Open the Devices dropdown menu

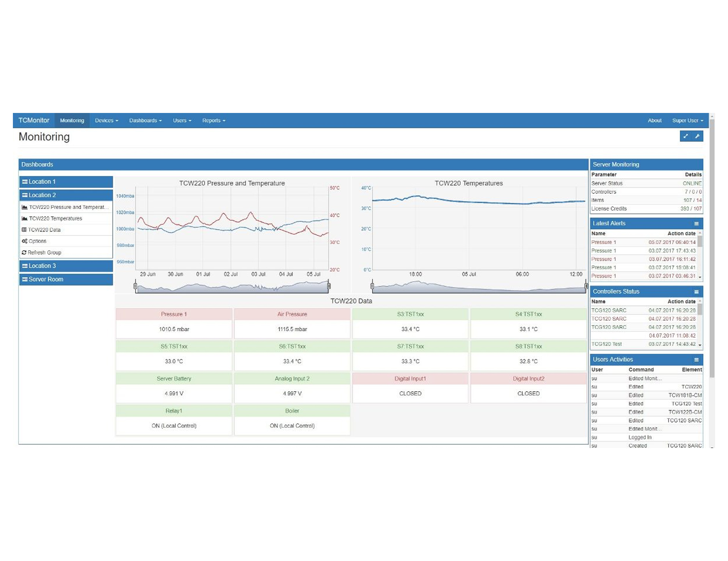(x=107, y=121)
